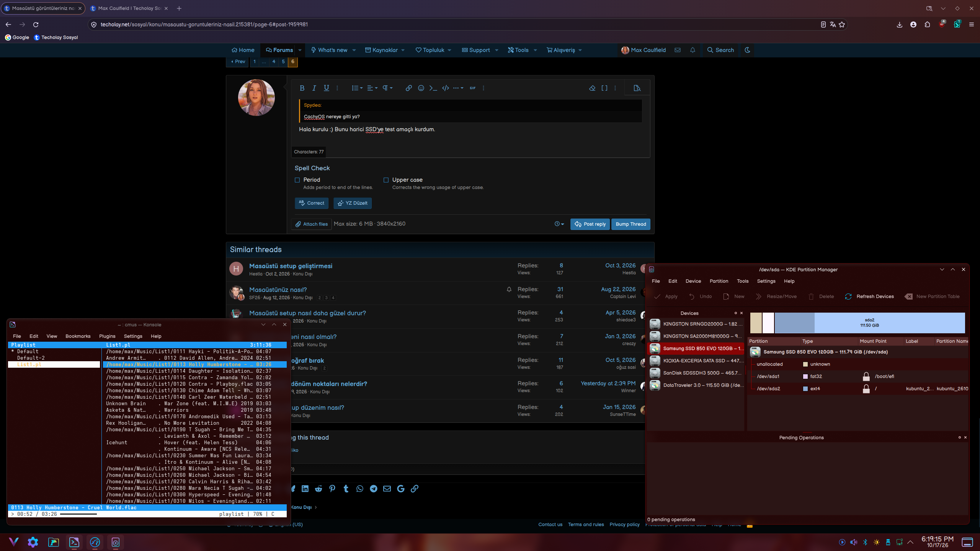Toggle italic formatting in reply editor
Image resolution: width=980 pixels, height=551 pixels.
point(314,88)
